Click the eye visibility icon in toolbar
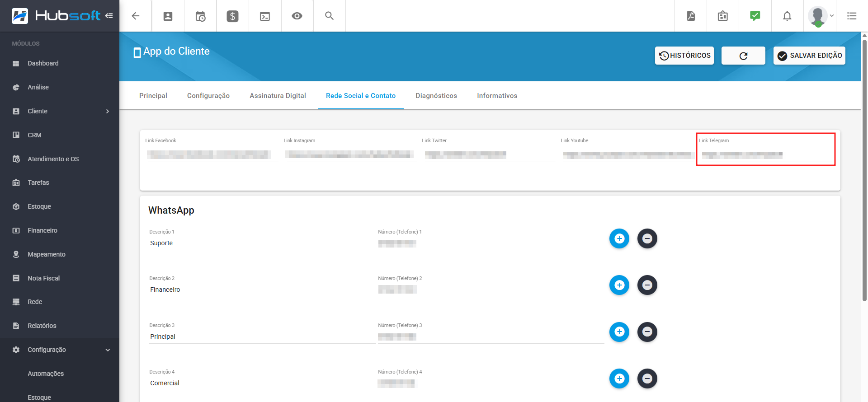 (297, 16)
